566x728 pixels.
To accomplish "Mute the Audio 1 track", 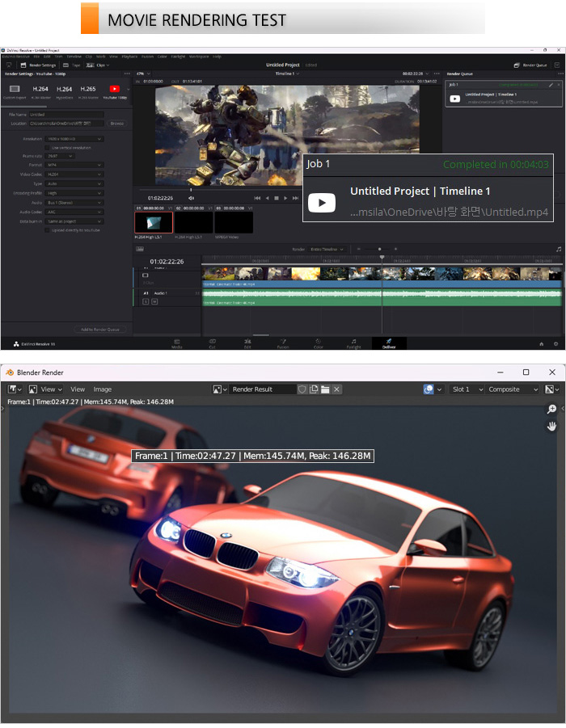I will [154, 302].
